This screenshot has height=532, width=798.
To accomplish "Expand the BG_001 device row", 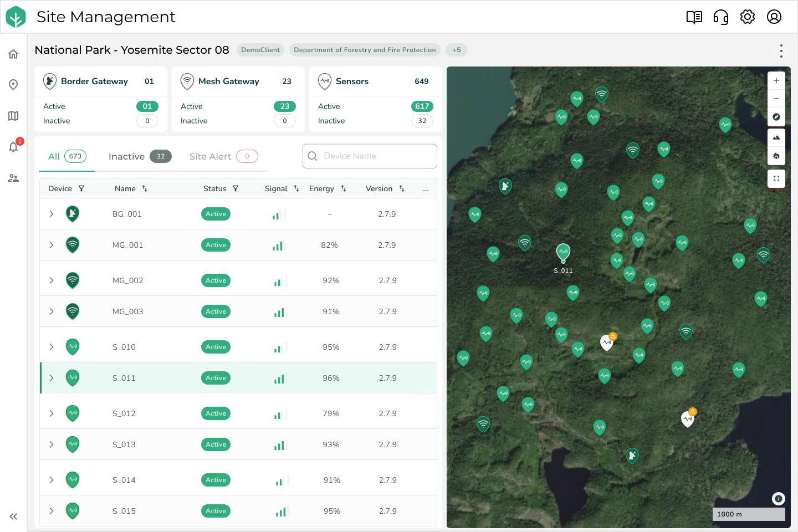I will coord(52,214).
